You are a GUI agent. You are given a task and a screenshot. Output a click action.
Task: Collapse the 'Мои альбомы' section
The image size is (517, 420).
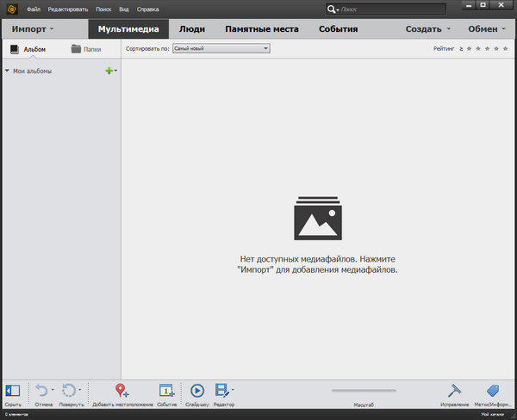pos(7,71)
